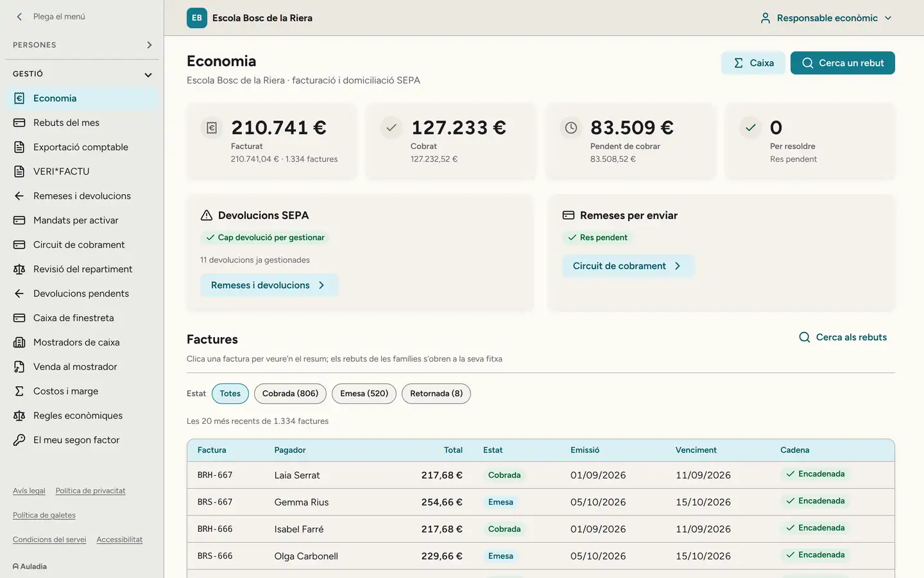This screenshot has height=578, width=924.
Task: Click the El meu segon factor key icon
Action: tap(19, 440)
